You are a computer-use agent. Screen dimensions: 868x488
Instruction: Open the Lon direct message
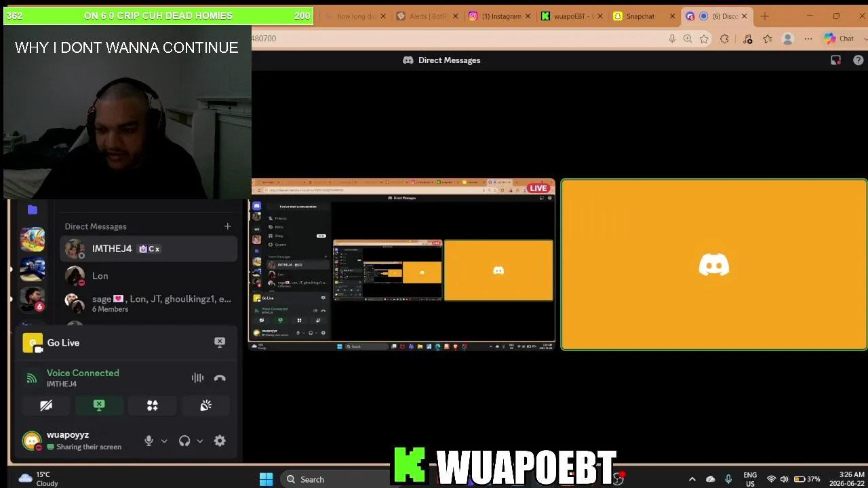click(149, 276)
